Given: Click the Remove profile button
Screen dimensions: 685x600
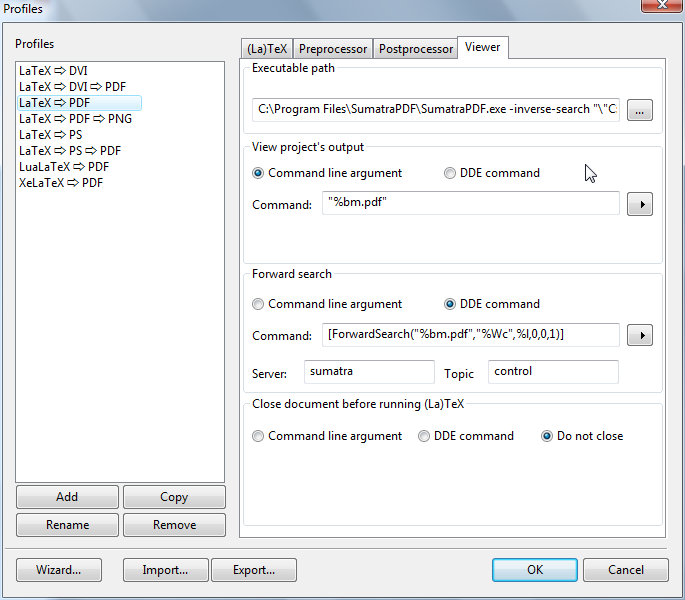Looking at the screenshot, I should [x=174, y=525].
